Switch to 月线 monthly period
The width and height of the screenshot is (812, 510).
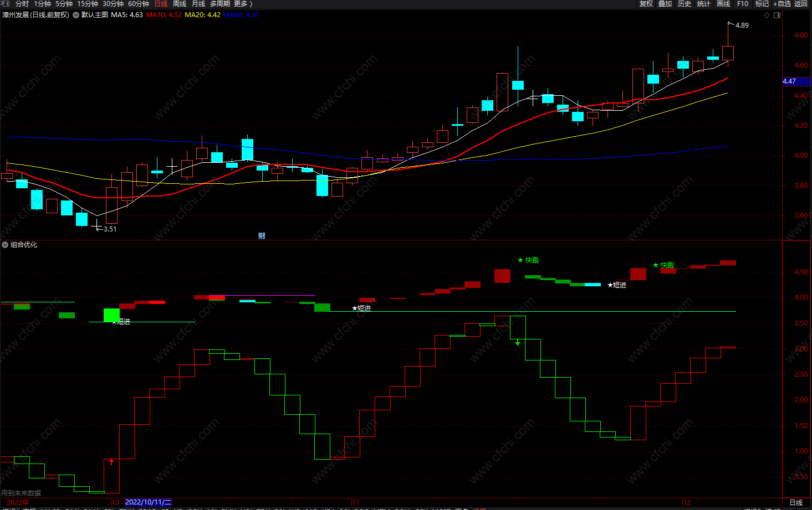tap(198, 4)
